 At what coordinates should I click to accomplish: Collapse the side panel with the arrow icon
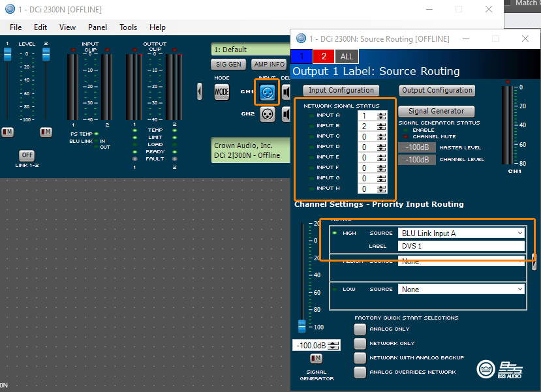click(x=199, y=92)
